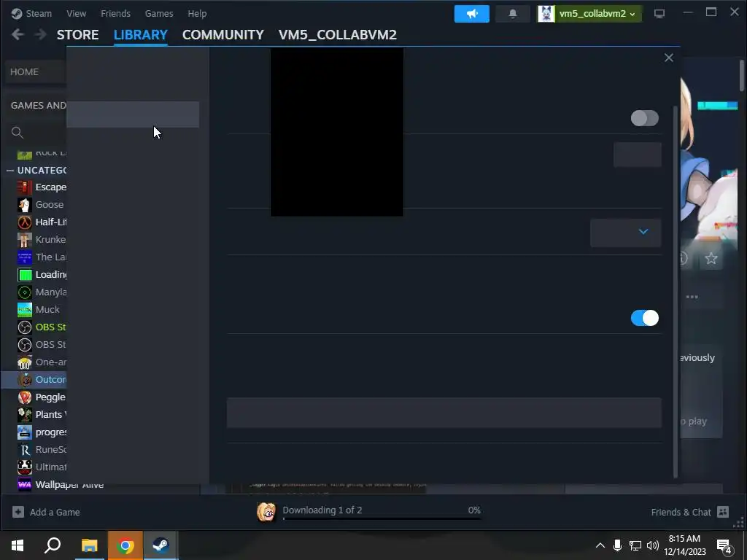Turn off the blue toggle switch

(645, 318)
